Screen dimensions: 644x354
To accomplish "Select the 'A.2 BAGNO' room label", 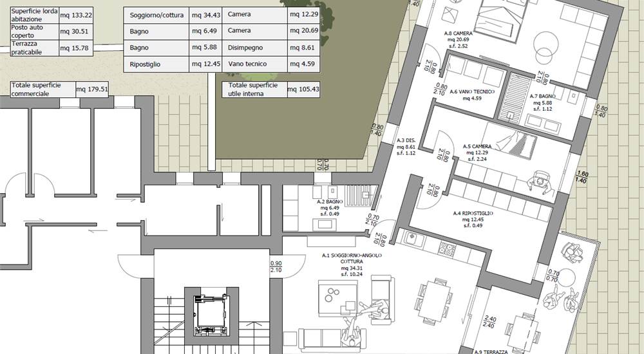I will point(330,202).
